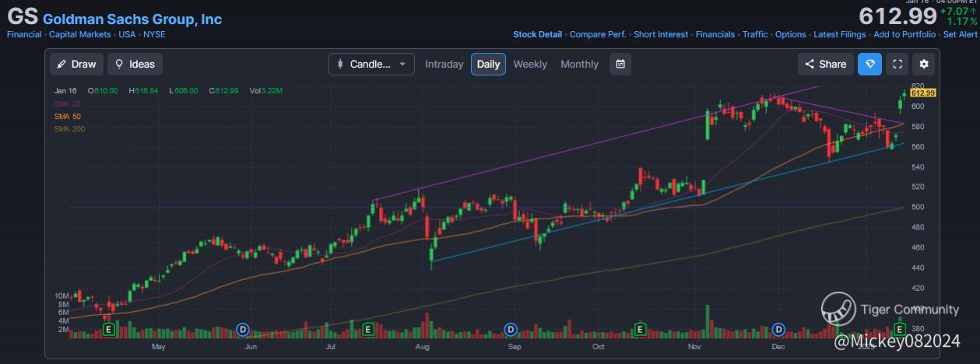
Task: Open the calendar date range picker
Action: click(x=620, y=64)
